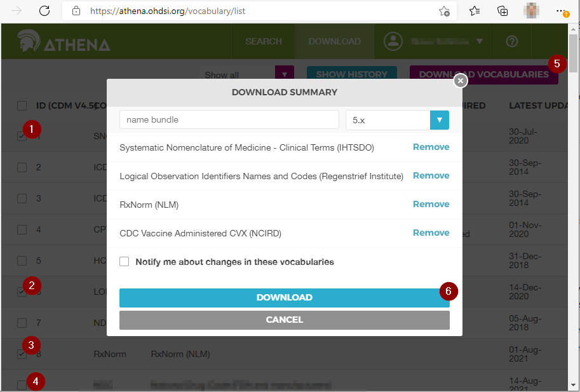Open the SEARCH navigation tab
Image resolution: width=580 pixels, height=392 pixels.
pos(264,41)
